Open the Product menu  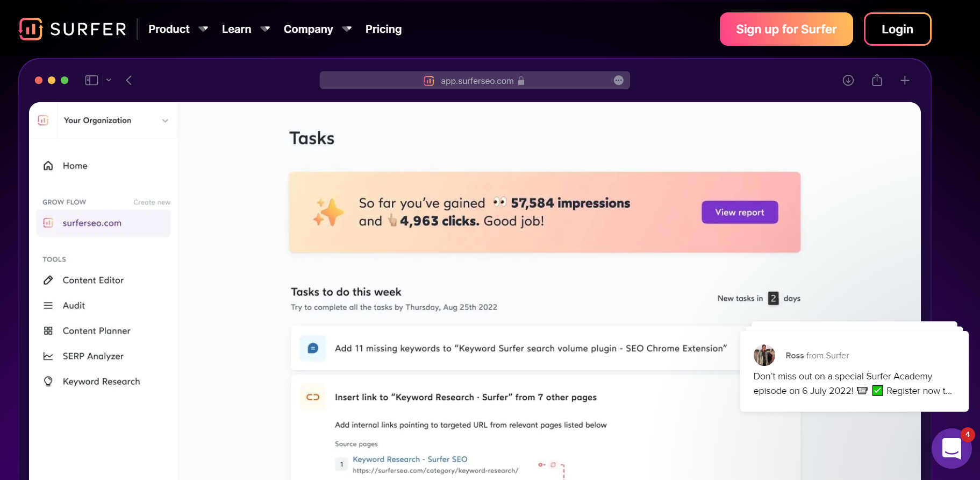pos(169,29)
